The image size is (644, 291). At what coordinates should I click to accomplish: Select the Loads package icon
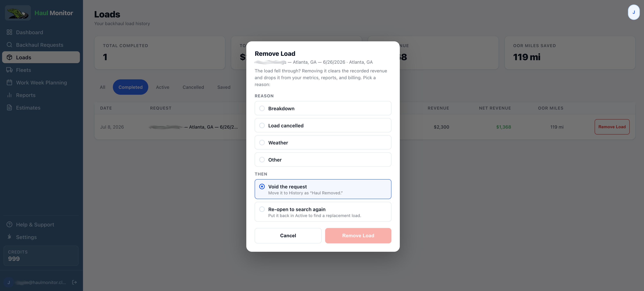pyautogui.click(x=9, y=57)
